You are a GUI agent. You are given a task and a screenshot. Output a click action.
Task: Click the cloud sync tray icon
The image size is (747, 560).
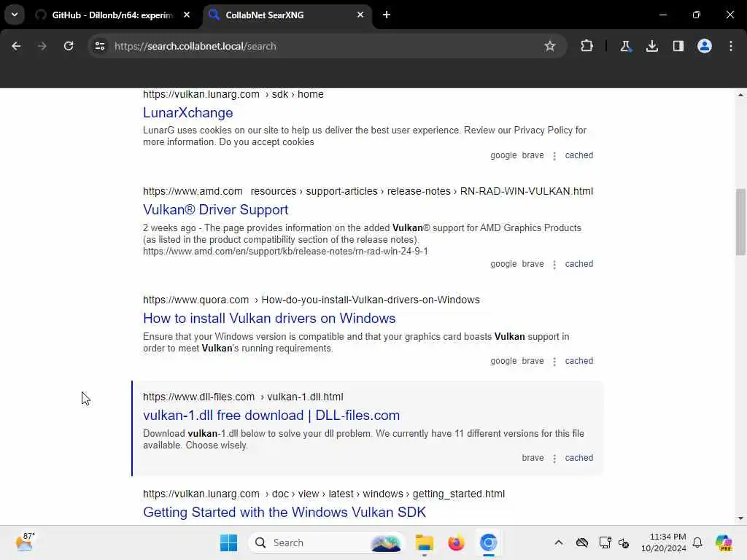click(581, 542)
